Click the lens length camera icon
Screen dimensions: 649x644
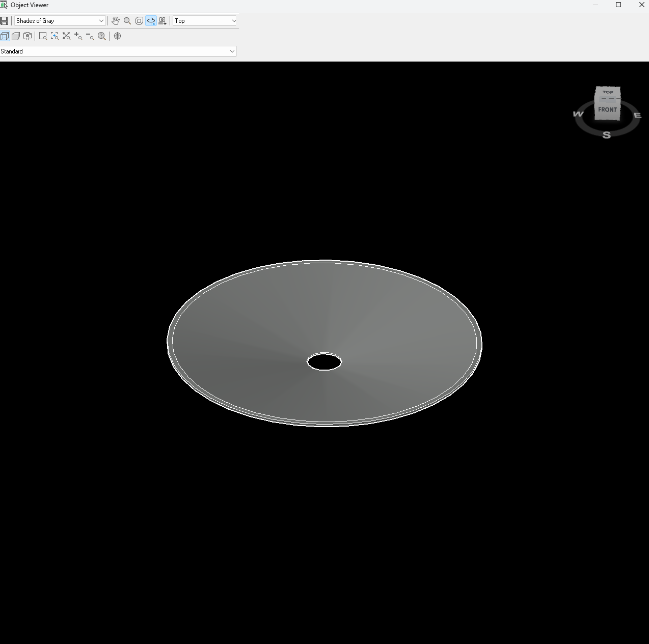pyautogui.click(x=28, y=36)
